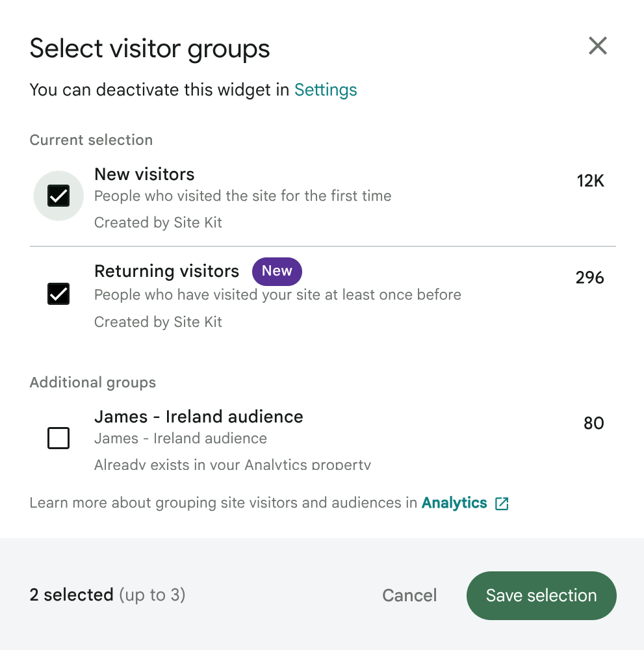
Task: Select the Returning visitors group title
Action: 166,271
